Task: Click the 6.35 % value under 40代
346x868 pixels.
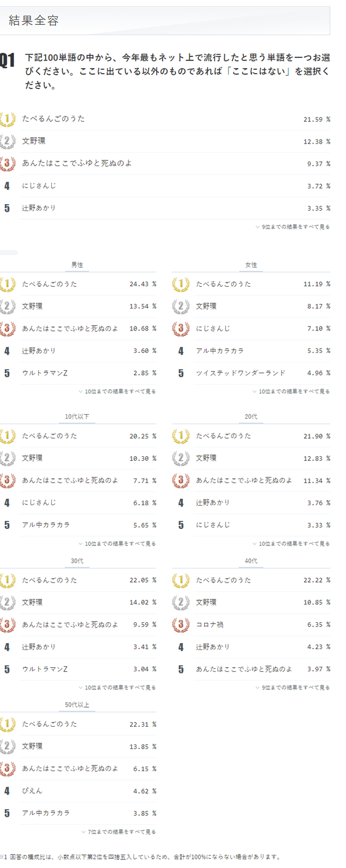Action: coord(319,625)
